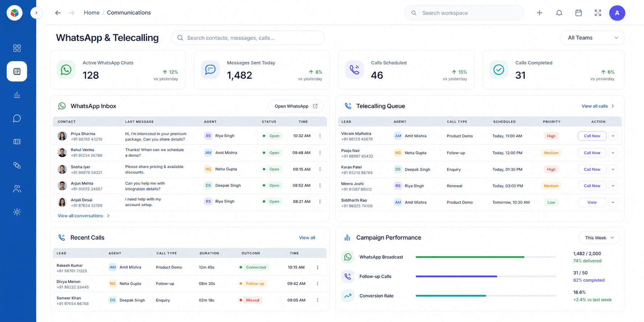Viewport: 644px width, 322px height.
Task: Focus the Search workspace field
Action: click(464, 13)
